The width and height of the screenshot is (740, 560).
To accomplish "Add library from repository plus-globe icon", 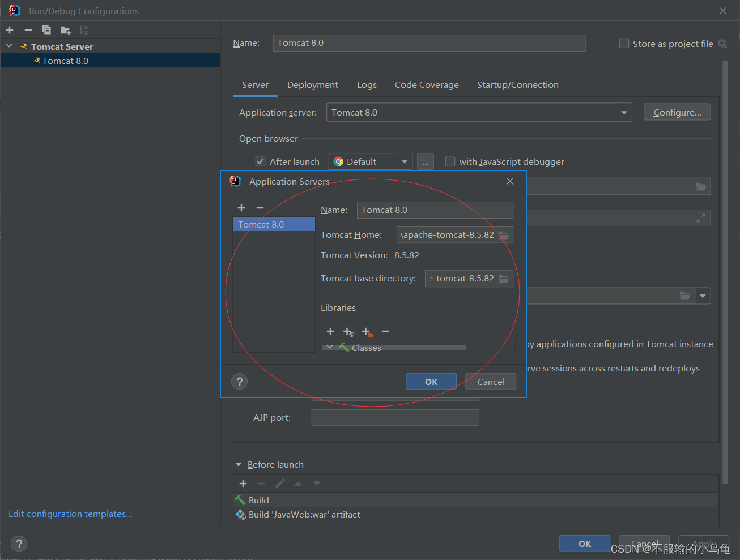I will [x=348, y=332].
